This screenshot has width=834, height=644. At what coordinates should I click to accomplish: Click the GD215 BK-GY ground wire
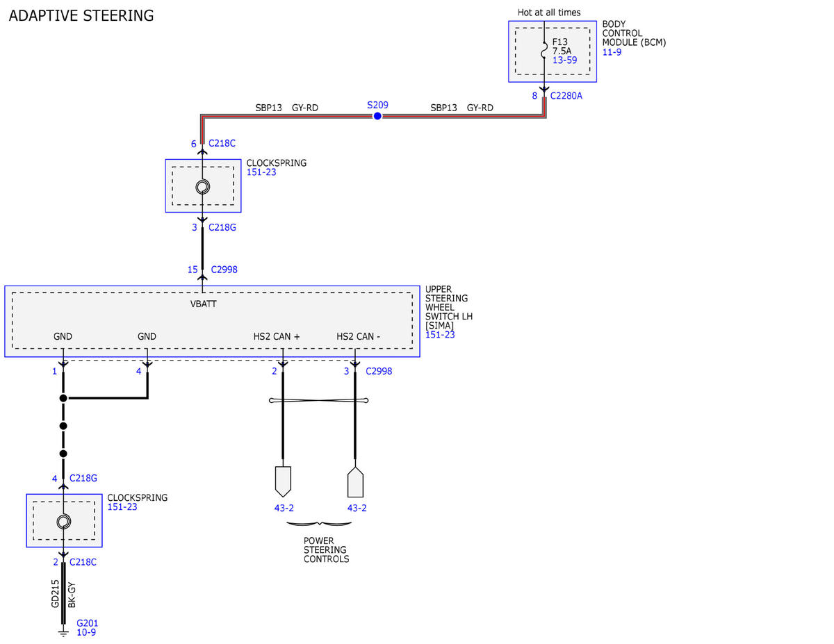click(x=63, y=593)
